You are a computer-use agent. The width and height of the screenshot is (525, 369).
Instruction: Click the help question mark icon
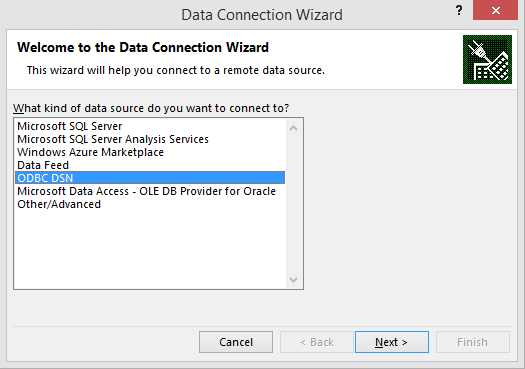coord(459,10)
